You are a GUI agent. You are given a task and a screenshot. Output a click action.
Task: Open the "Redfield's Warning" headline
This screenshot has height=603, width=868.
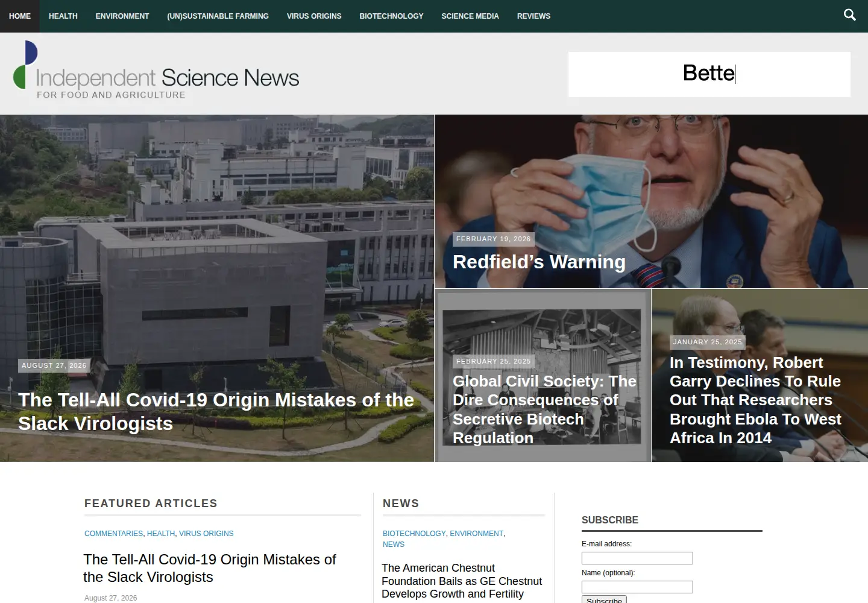tap(539, 262)
